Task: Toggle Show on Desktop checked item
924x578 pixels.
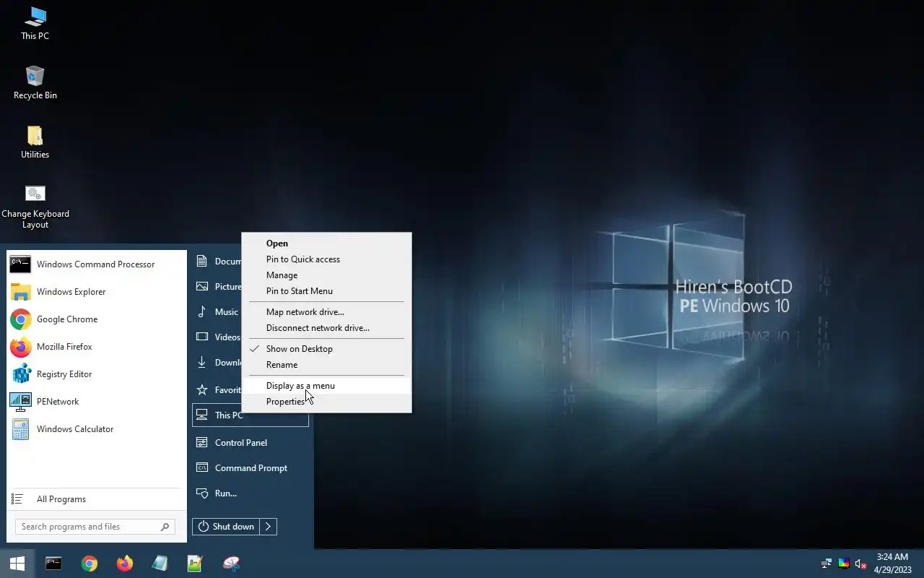Action: pyautogui.click(x=327, y=349)
